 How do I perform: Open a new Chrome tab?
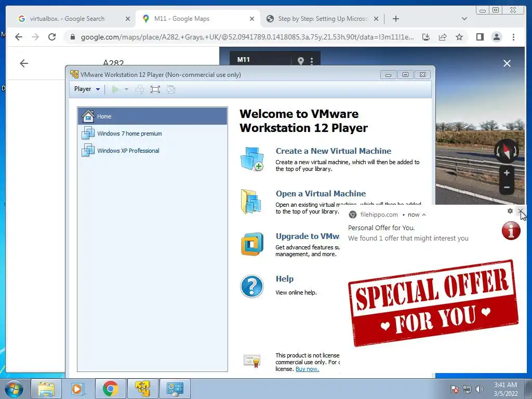point(395,19)
